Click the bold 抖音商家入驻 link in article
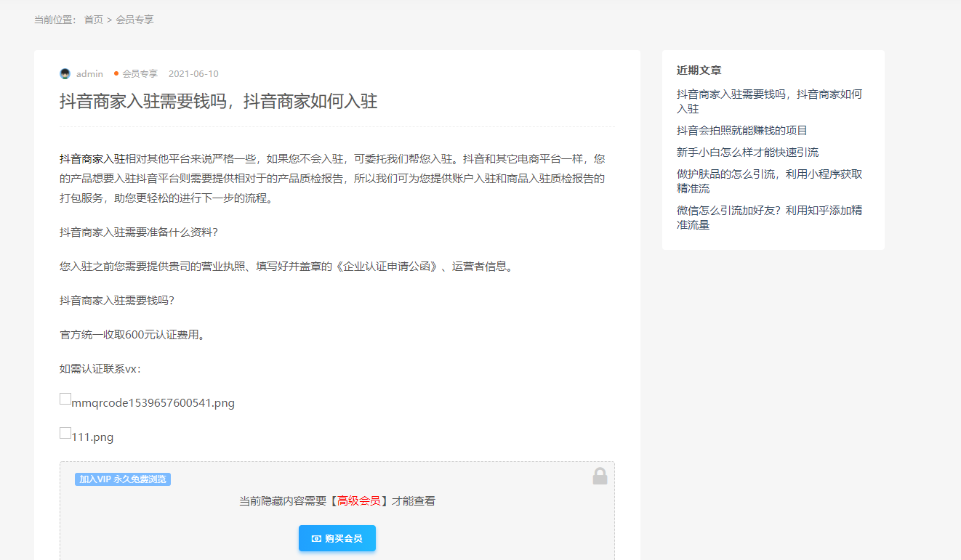The image size is (961, 560). click(92, 158)
